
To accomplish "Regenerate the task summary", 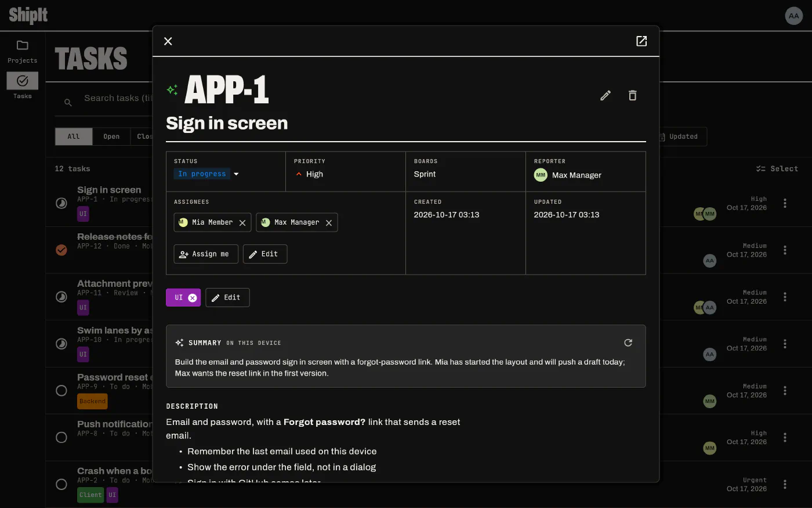I will click(628, 343).
